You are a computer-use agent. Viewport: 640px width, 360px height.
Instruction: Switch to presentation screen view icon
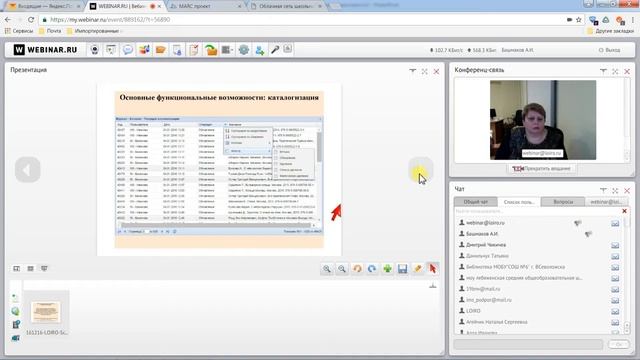tap(44, 269)
